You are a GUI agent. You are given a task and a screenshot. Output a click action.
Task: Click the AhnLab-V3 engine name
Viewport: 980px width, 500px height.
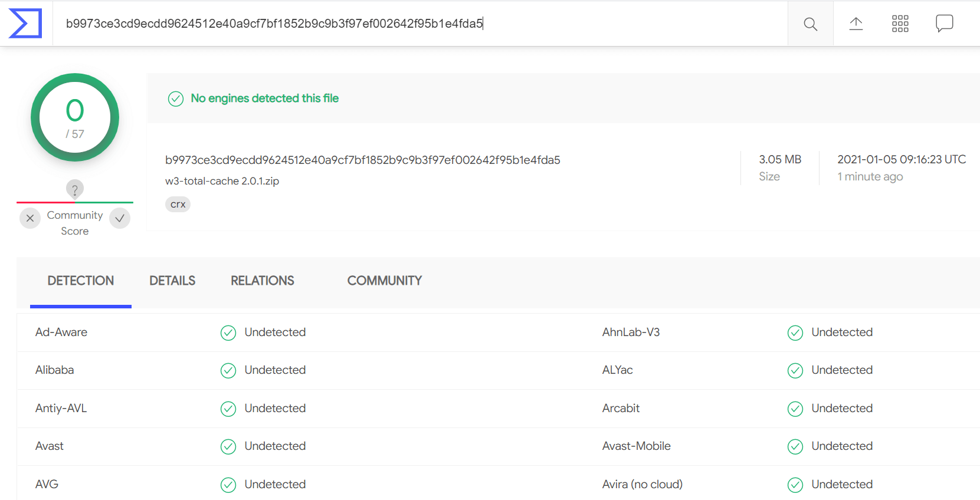(x=631, y=332)
